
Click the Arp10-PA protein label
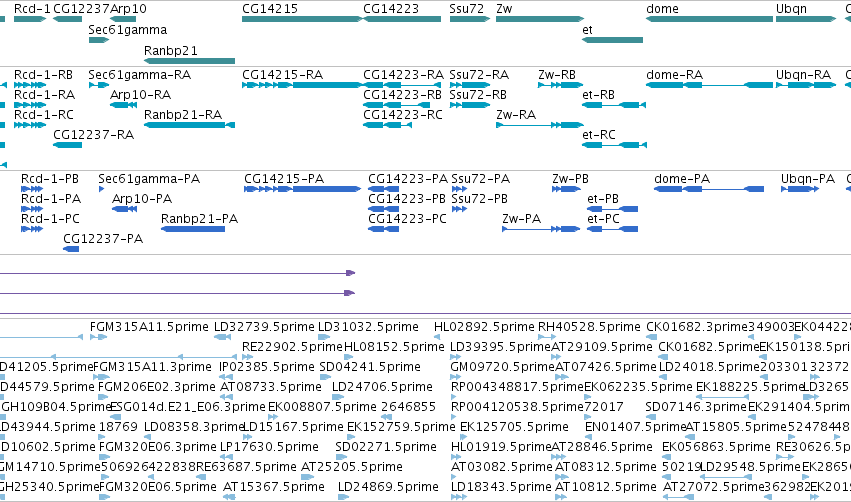pos(142,199)
